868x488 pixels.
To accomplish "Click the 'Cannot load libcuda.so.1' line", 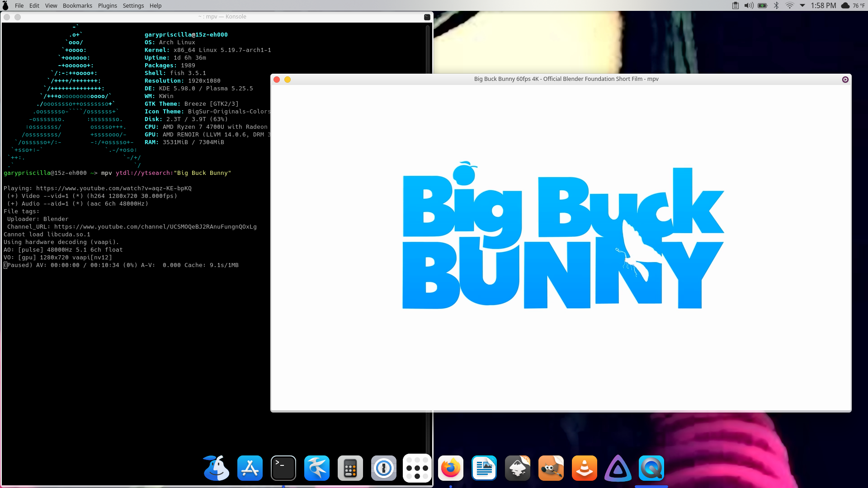I will pyautogui.click(x=47, y=235).
